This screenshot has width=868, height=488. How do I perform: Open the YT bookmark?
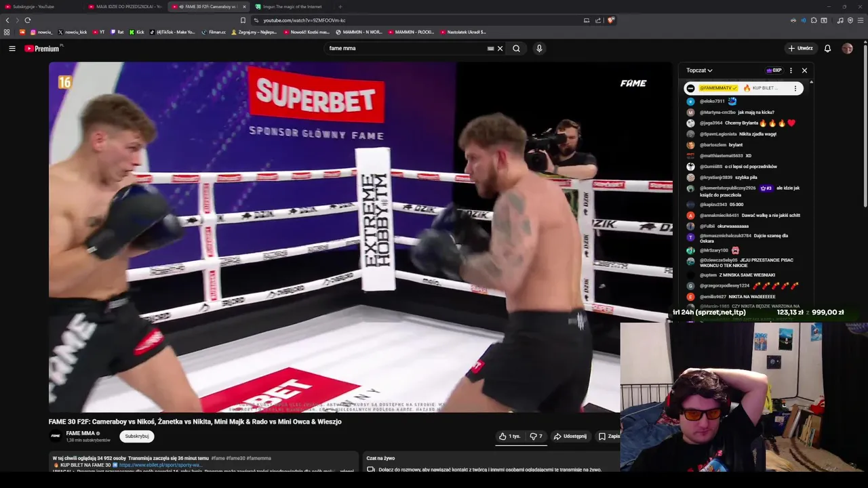click(98, 32)
